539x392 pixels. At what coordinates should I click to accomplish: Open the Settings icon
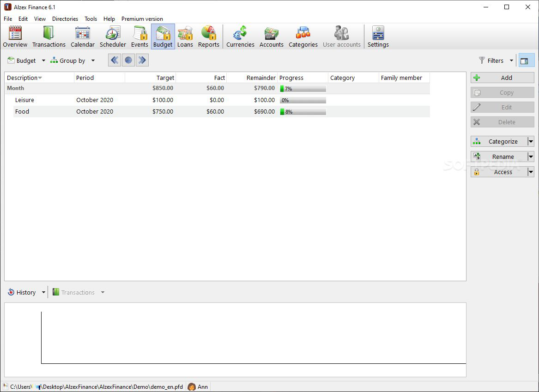pos(378,36)
